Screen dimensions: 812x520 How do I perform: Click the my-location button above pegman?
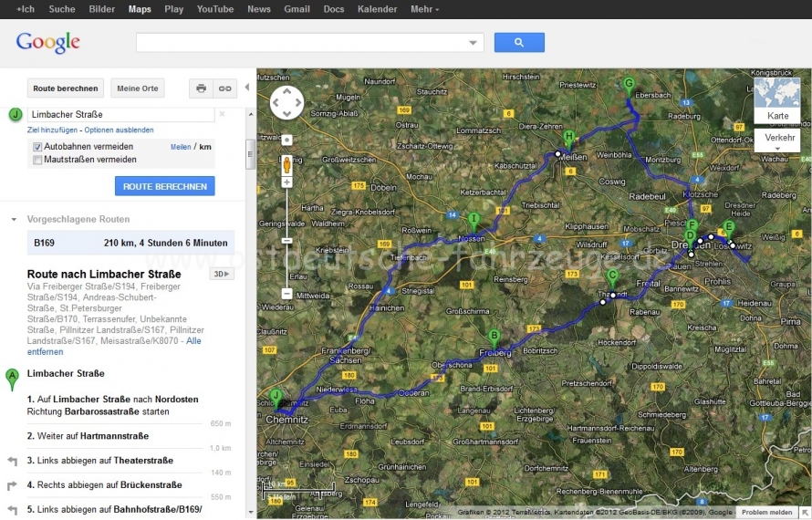[286, 140]
